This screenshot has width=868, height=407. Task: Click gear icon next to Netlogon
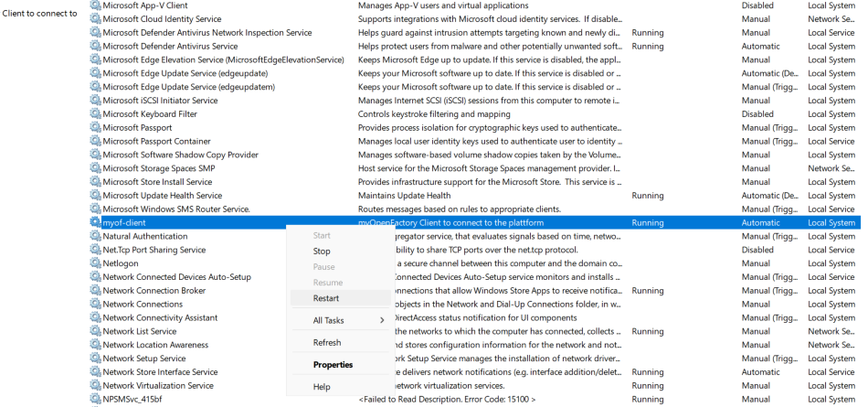[96, 263]
